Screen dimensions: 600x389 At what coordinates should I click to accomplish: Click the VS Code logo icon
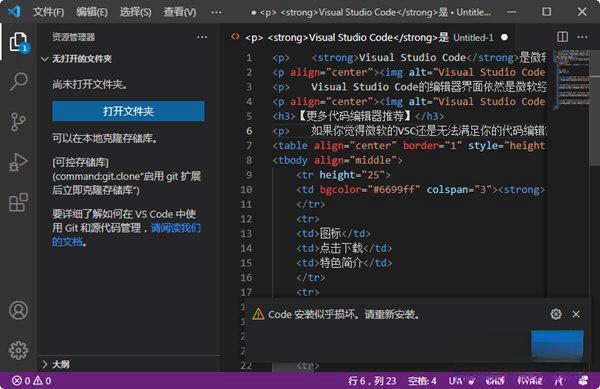pos(14,11)
